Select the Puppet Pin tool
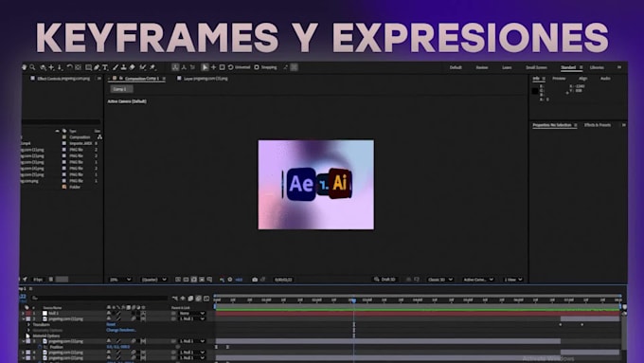Viewport: 644px width, 363px height. tap(152, 67)
